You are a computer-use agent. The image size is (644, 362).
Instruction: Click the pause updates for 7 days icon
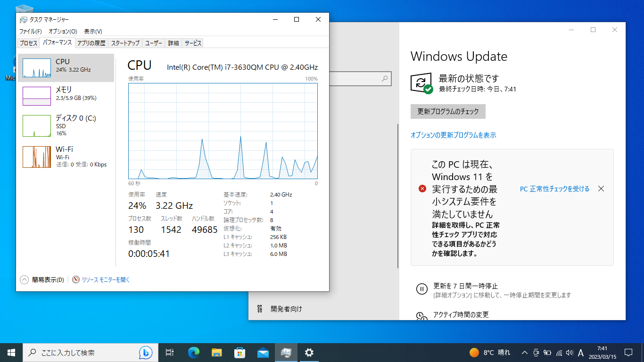tap(421, 289)
